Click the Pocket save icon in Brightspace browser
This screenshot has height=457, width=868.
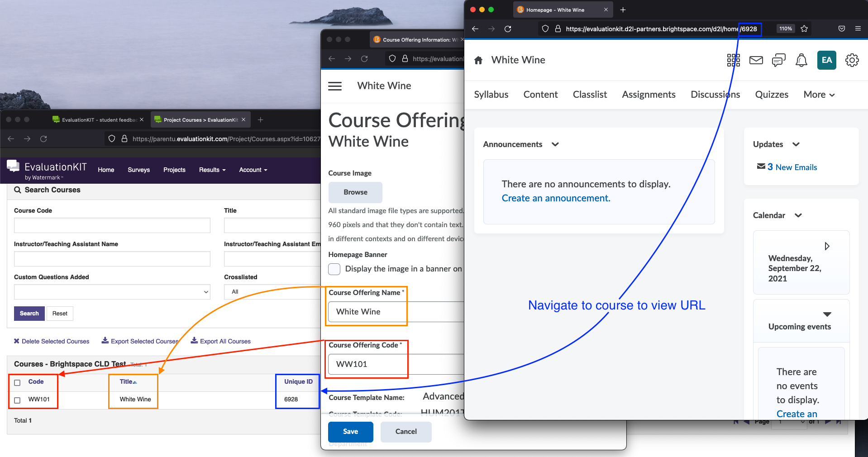[841, 29]
